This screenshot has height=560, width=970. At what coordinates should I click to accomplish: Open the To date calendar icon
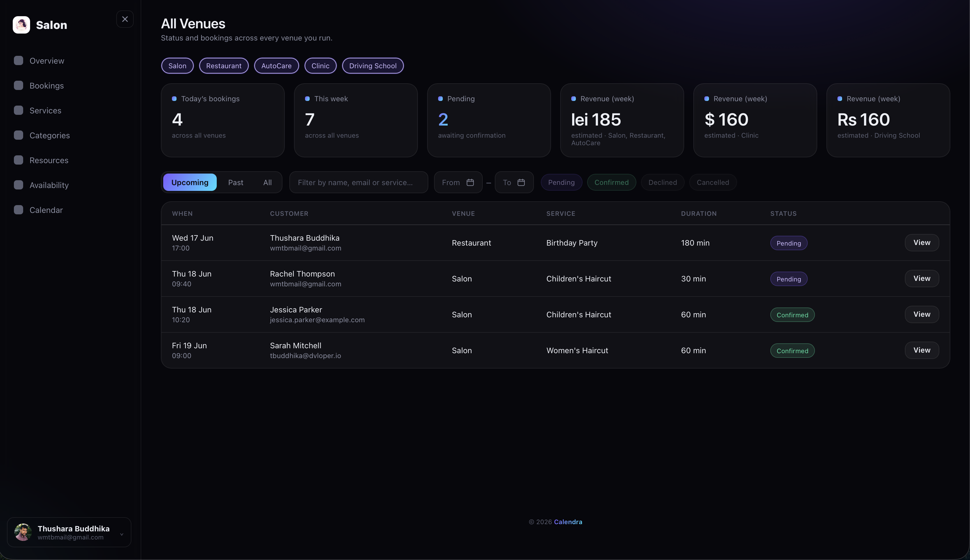coord(521,182)
